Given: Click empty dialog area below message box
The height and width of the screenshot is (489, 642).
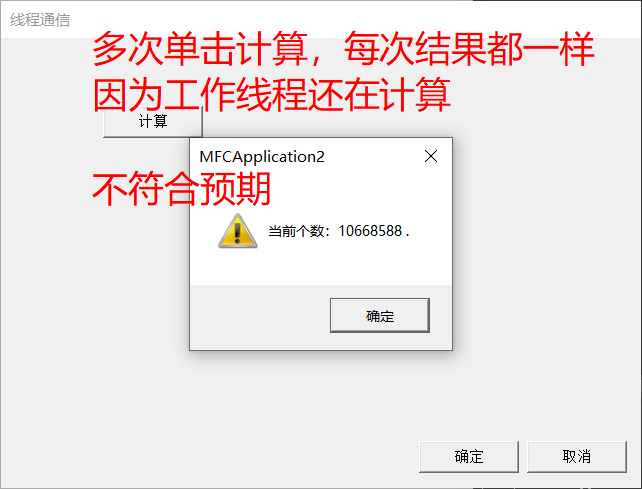Looking at the screenshot, I should tap(287, 401).
